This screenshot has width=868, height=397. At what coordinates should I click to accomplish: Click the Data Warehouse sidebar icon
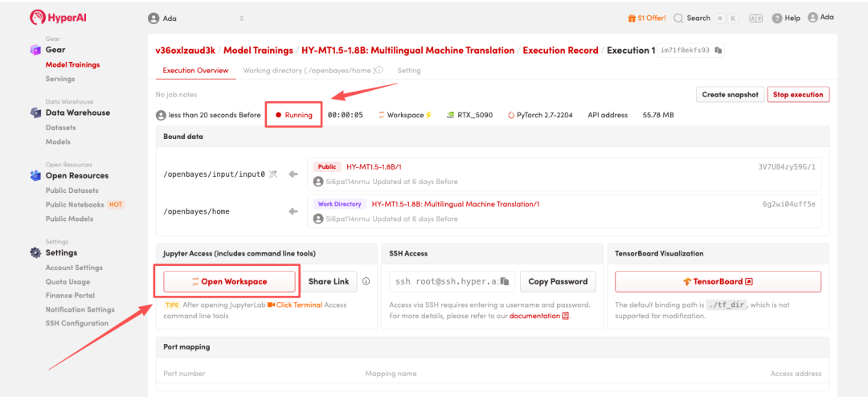click(35, 113)
